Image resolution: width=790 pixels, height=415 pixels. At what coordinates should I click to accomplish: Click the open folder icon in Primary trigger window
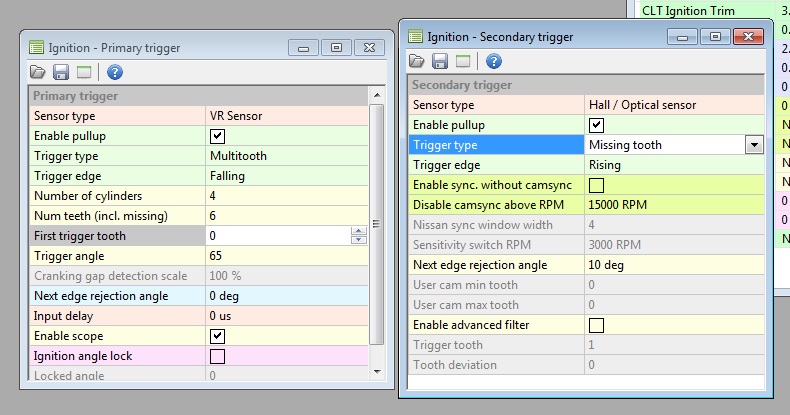click(38, 72)
